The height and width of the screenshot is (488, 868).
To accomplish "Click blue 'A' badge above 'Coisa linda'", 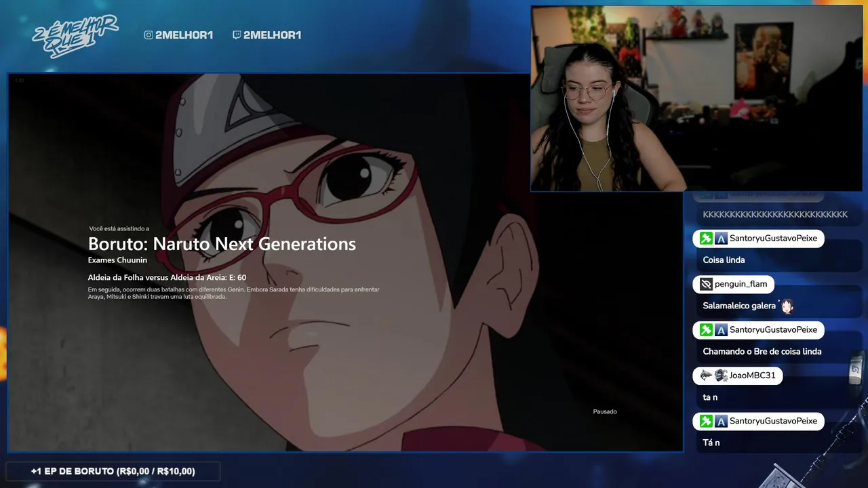I will (721, 239).
